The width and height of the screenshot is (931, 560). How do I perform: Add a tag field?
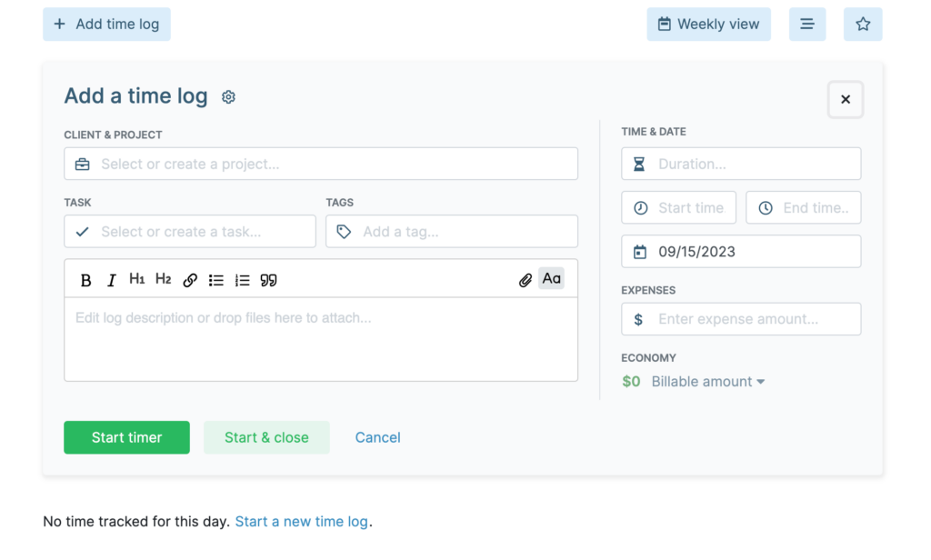[x=452, y=232]
